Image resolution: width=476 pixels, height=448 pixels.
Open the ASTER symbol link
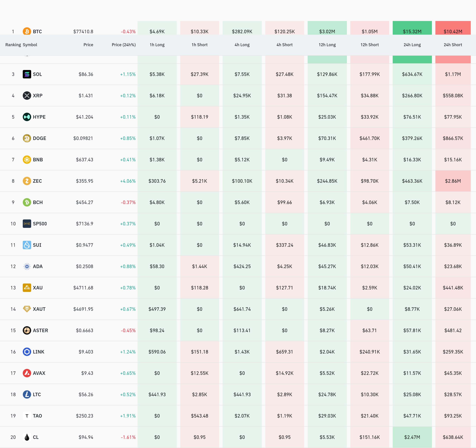40,330
